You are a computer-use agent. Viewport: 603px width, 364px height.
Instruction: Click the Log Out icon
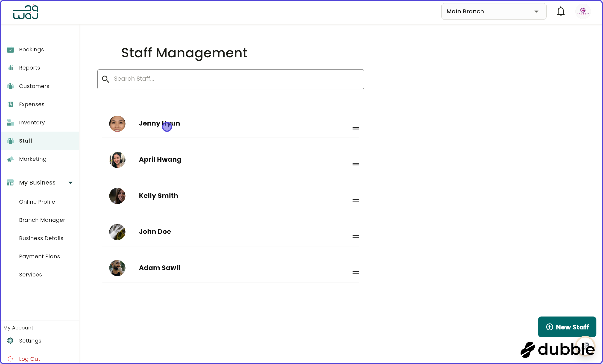[x=10, y=359]
